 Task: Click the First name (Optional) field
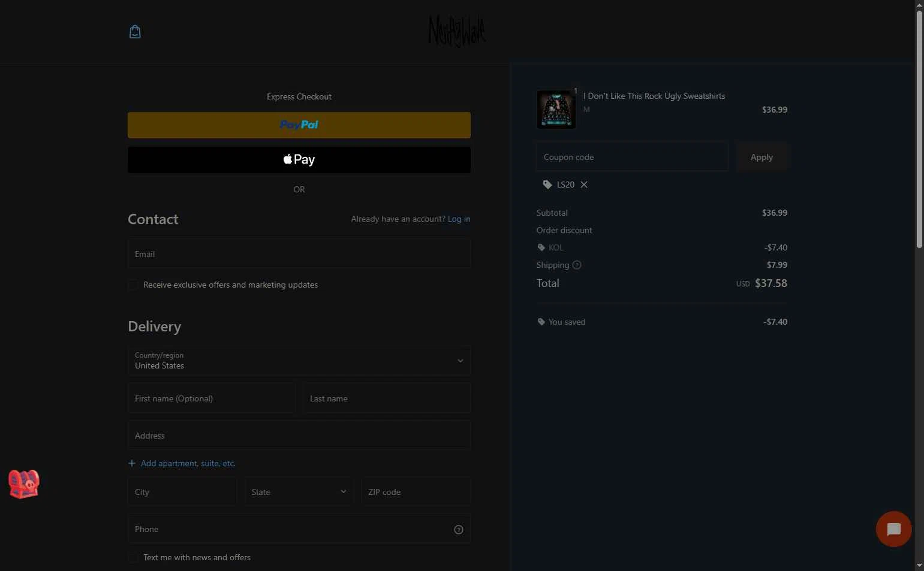pos(212,398)
